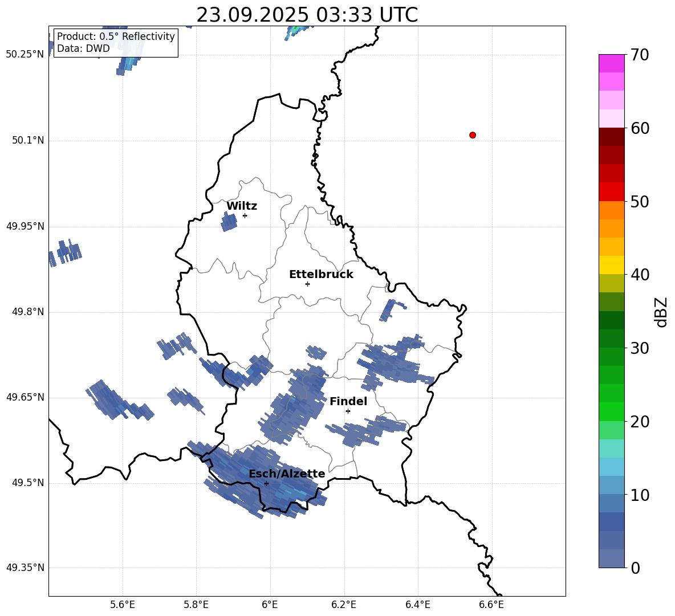The width and height of the screenshot is (675, 616).
Task: Click the Wiltz station cross marker
Action: (245, 215)
